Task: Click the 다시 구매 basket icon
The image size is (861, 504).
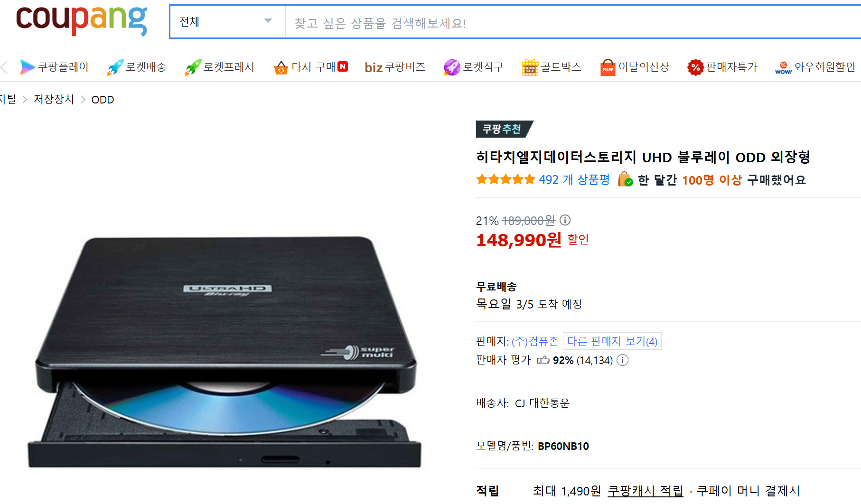Action: point(281,68)
